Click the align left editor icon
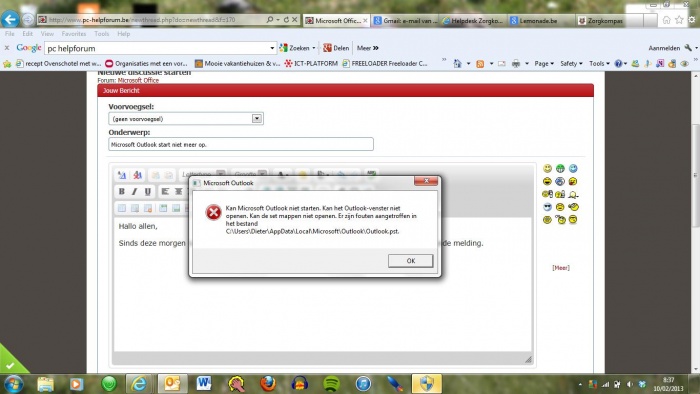700x394 pixels. pos(165,191)
